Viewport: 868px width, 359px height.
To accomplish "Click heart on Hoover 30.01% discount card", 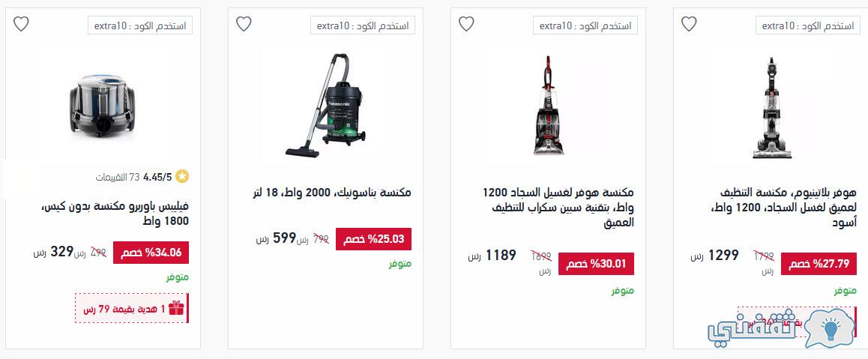I will coord(466,24).
